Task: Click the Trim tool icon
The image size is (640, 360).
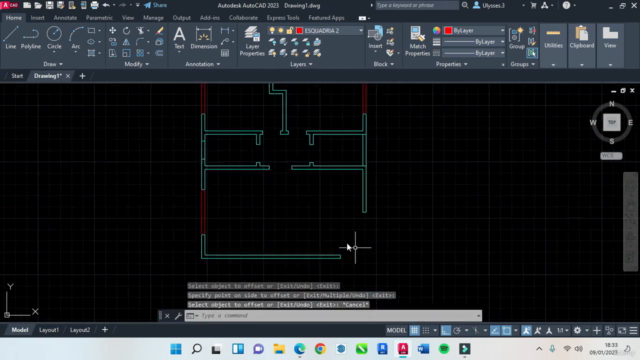Action: click(140, 31)
